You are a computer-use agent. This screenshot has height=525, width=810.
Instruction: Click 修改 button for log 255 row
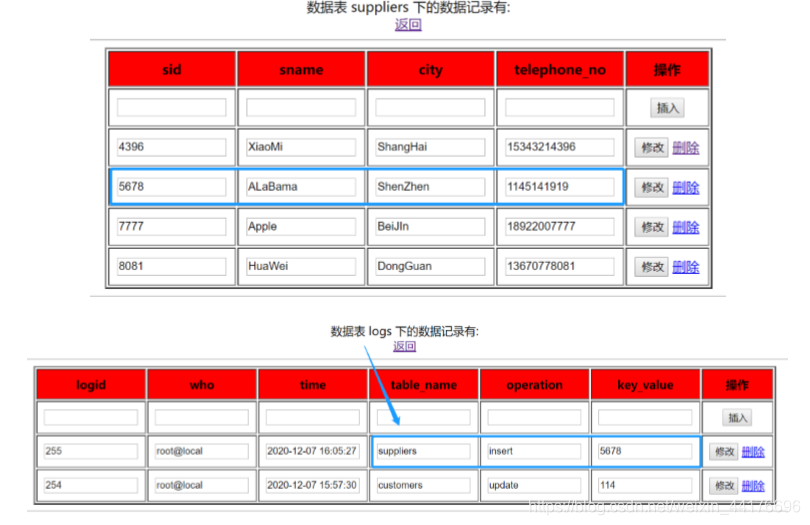724,452
